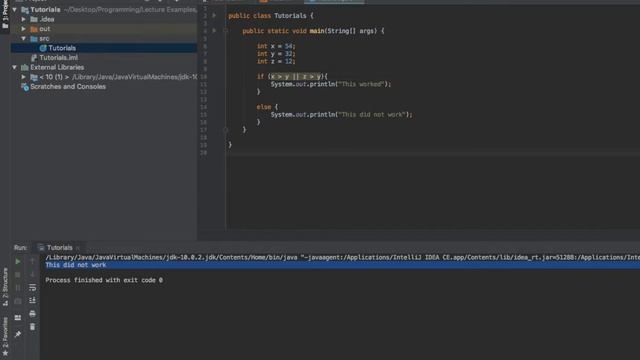
Task: Open the 1: Project tool window tab
Action: coord(5,15)
